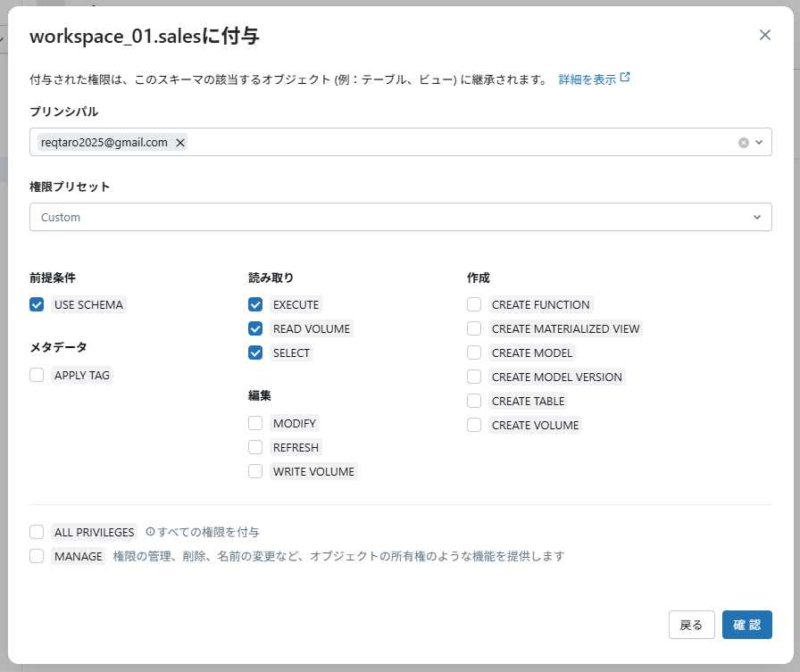Image resolution: width=800 pixels, height=672 pixels.
Task: Click the USE SCHEMA label
Action: point(88,304)
